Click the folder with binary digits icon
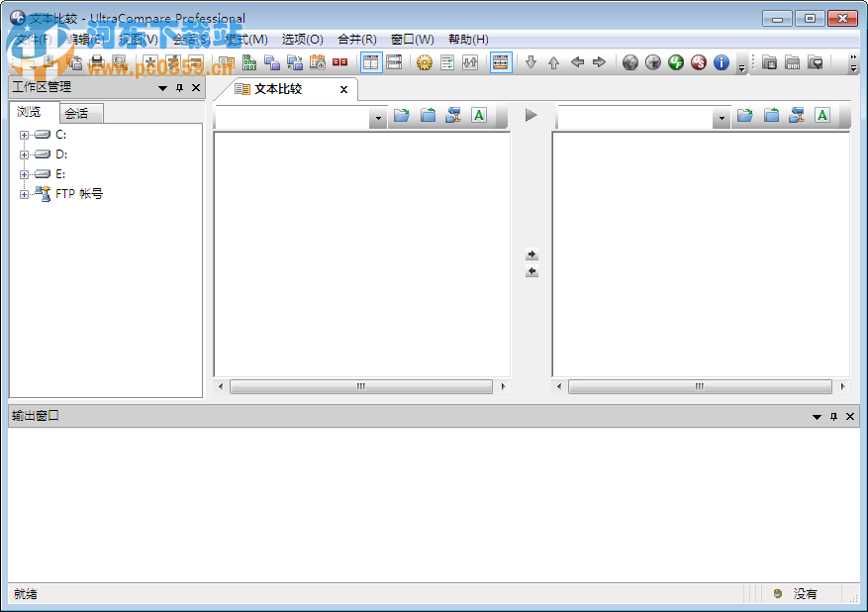Image resolution: width=868 pixels, height=612 pixels. [x=793, y=62]
